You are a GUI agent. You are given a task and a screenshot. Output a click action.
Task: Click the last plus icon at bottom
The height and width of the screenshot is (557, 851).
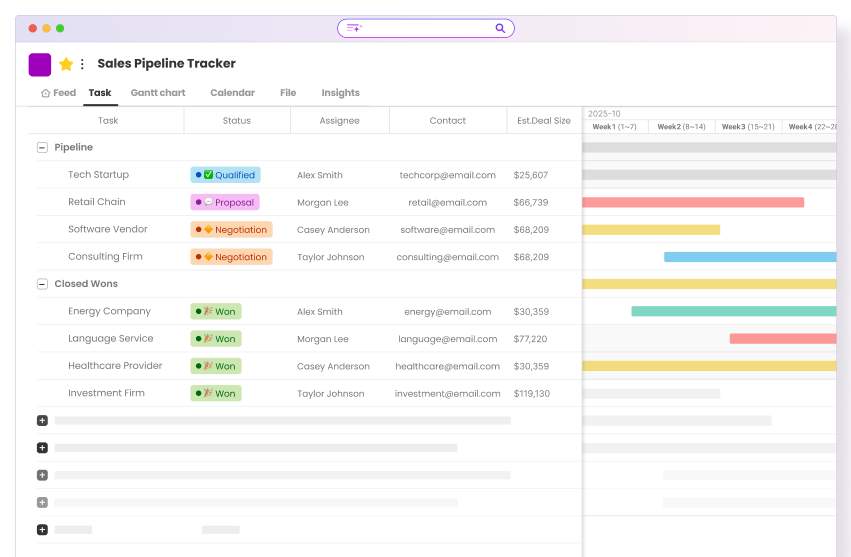pos(42,529)
